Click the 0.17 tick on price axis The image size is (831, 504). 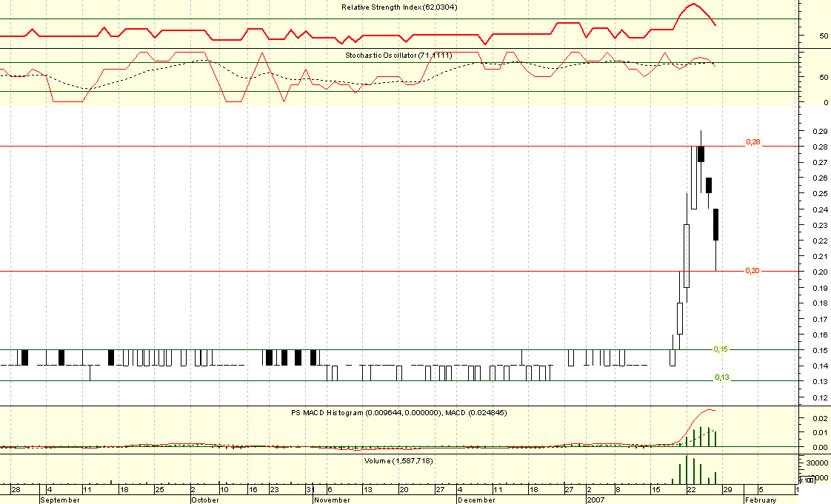(820, 319)
